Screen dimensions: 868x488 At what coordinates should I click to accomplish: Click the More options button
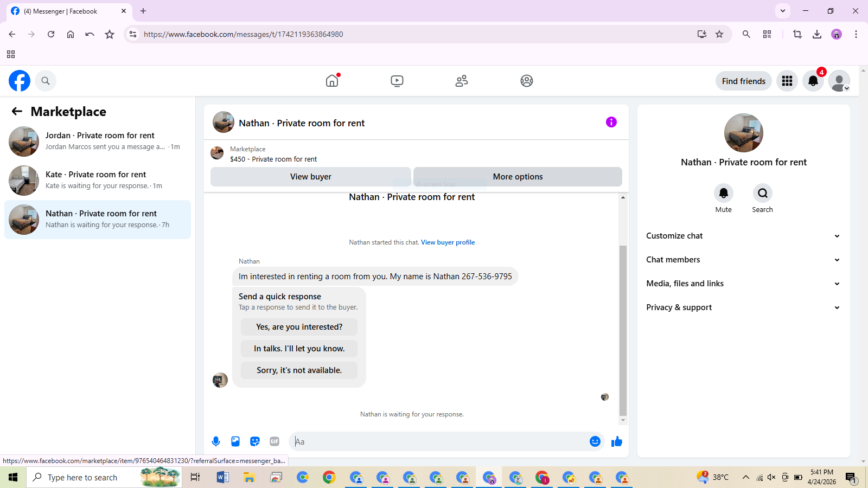coord(518,177)
